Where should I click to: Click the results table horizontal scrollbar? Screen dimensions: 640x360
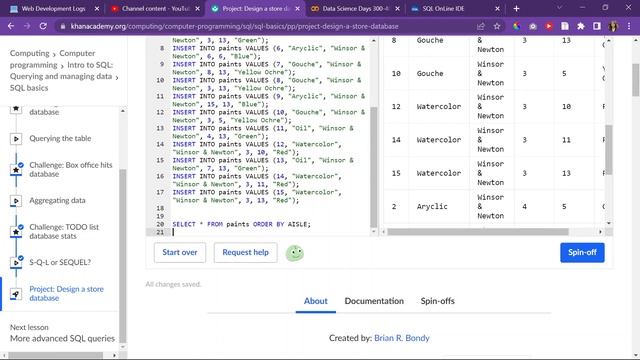pyautogui.click(x=478, y=232)
